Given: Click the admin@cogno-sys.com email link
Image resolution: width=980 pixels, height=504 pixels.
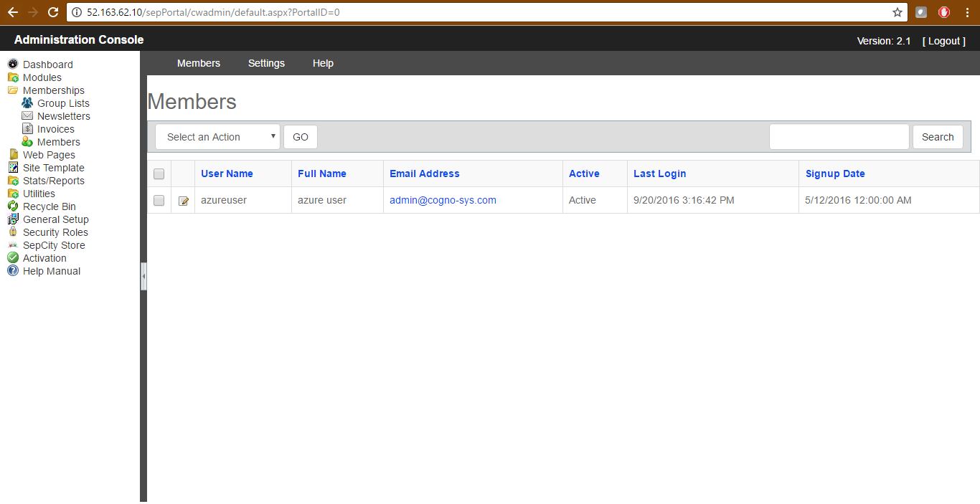Looking at the screenshot, I should pyautogui.click(x=443, y=200).
